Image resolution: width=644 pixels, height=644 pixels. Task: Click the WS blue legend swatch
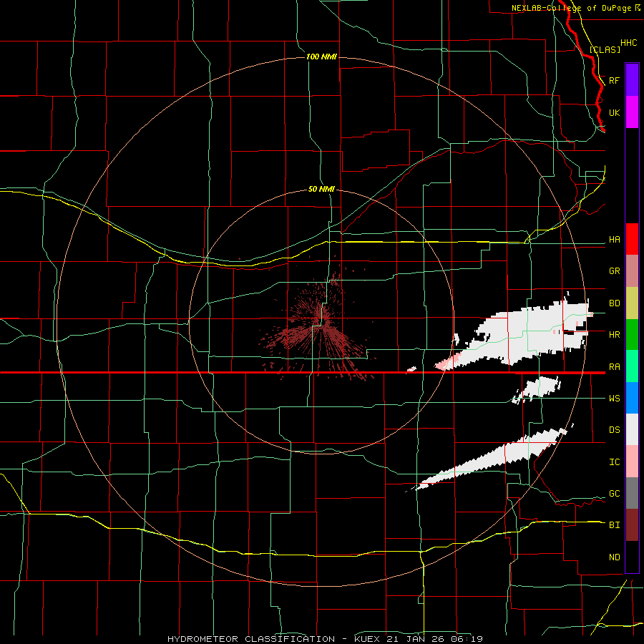point(632,398)
